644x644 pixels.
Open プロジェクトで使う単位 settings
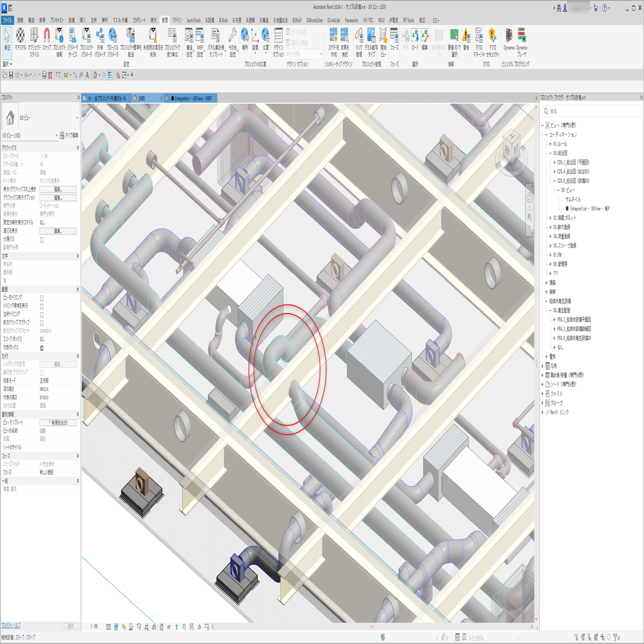pyautogui.click(x=172, y=42)
